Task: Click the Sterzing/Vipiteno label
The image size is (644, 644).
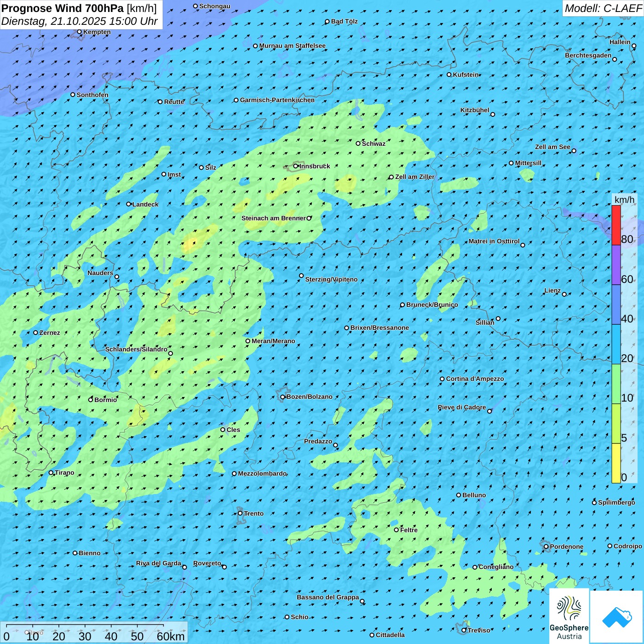Action: click(x=332, y=279)
